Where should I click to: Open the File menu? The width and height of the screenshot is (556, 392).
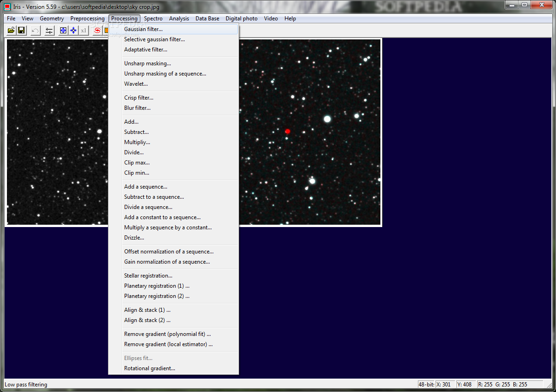point(11,19)
